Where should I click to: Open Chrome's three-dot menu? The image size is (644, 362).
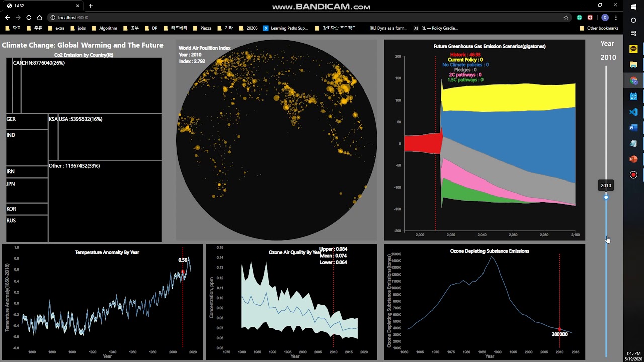pos(616,18)
